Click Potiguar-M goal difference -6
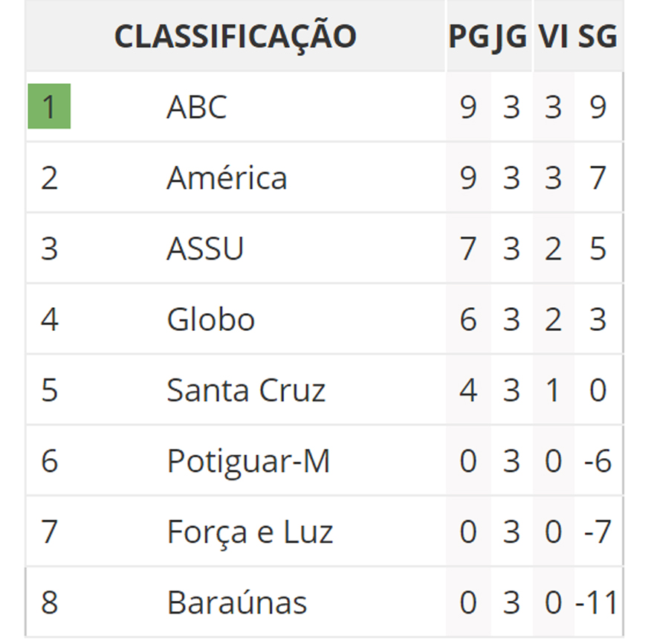Viewport: 651px width, 644px height. pyautogui.click(x=597, y=461)
